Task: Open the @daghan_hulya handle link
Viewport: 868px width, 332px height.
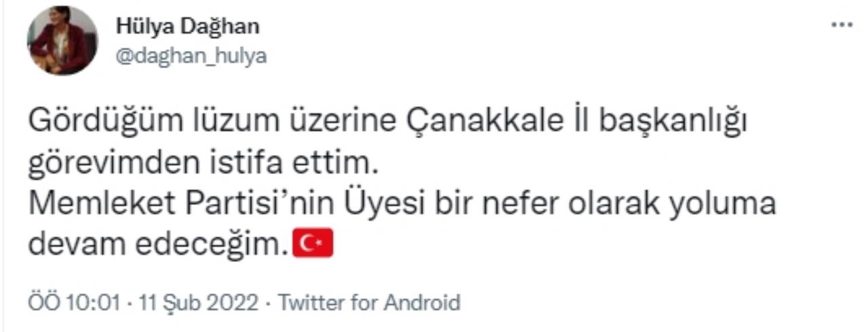Action: [192, 56]
